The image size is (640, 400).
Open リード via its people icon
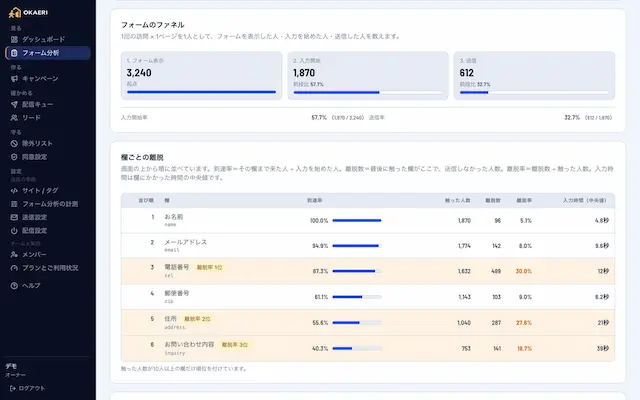[x=14, y=118]
